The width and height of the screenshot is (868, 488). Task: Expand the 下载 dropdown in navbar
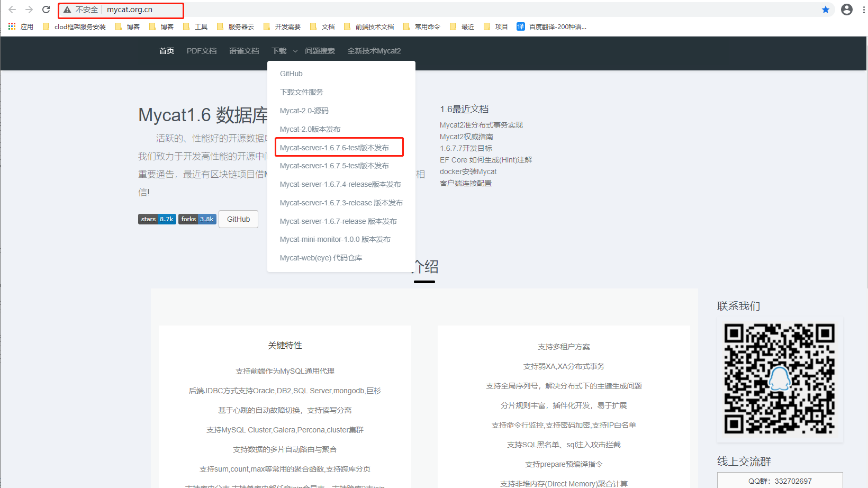[x=284, y=51]
